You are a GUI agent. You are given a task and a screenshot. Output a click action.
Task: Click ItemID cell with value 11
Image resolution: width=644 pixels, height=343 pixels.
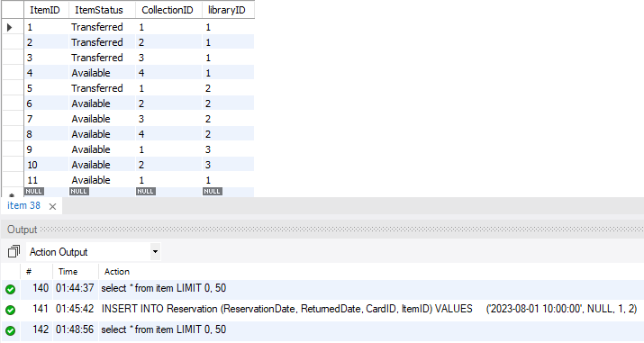[x=46, y=180]
